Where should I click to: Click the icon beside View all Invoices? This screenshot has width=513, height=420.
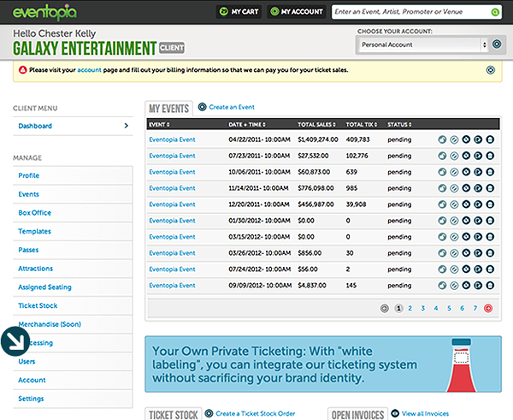tap(395, 413)
